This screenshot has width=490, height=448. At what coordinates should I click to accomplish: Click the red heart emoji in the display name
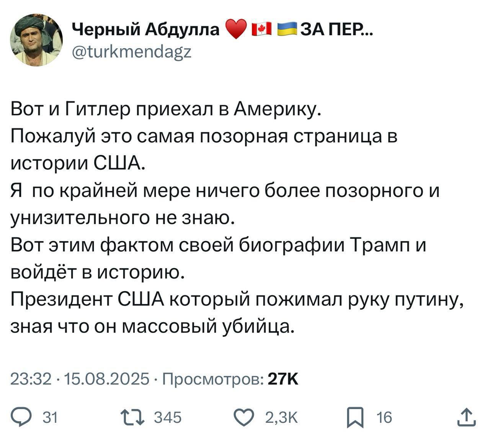point(237,29)
